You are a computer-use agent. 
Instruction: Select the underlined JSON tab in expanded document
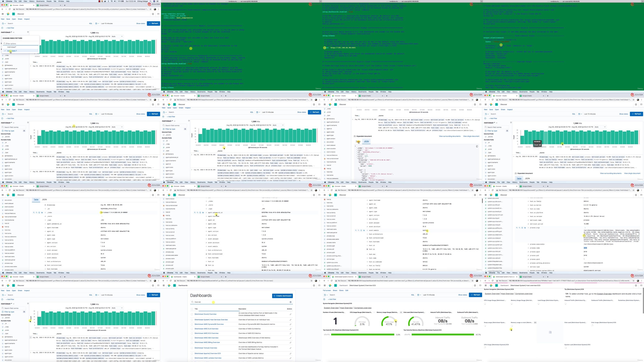[x=366, y=141]
